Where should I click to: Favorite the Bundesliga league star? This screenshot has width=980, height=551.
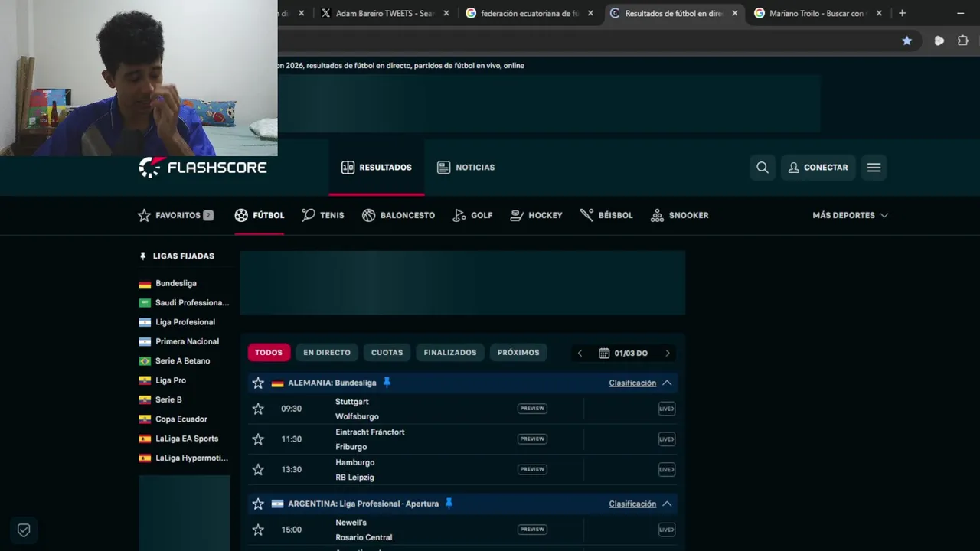258,383
